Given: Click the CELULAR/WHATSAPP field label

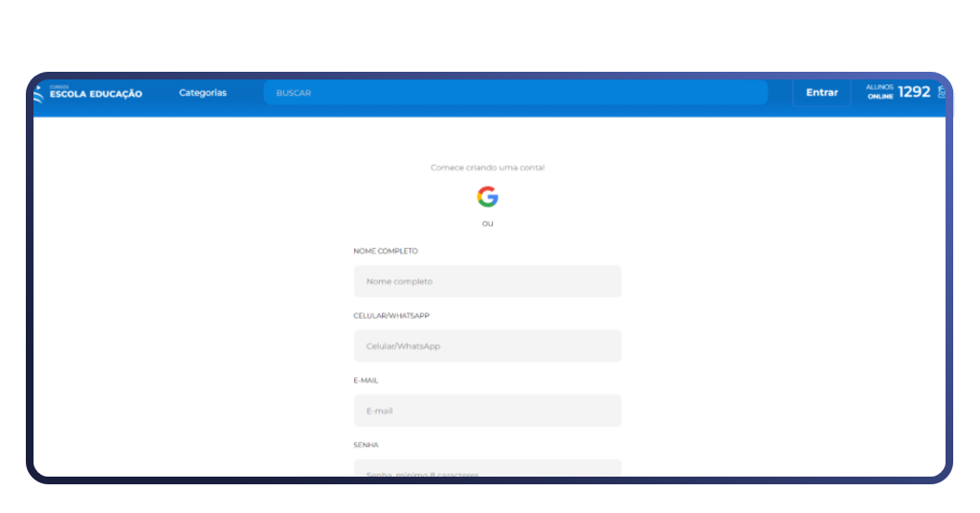Looking at the screenshot, I should coord(391,315).
